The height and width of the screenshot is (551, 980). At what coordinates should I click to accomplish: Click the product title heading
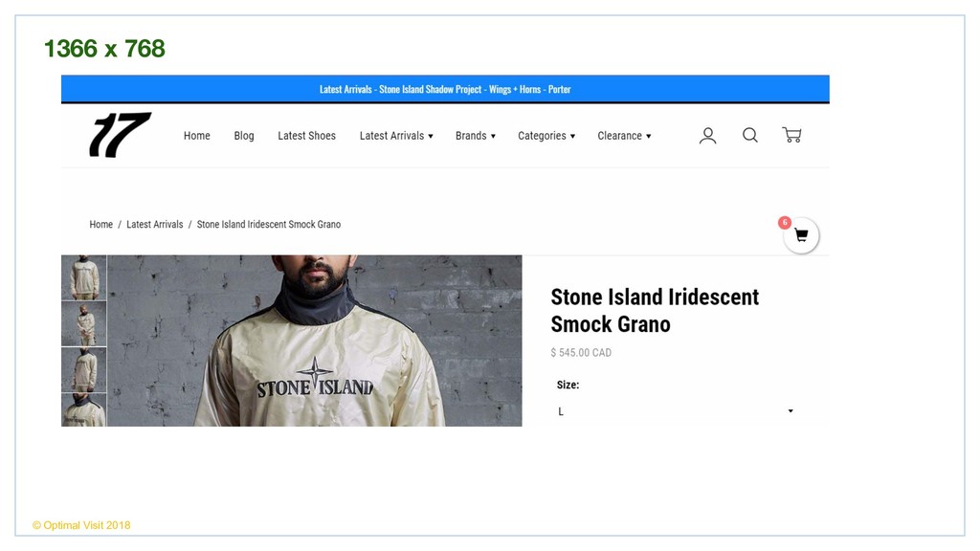[x=655, y=311]
